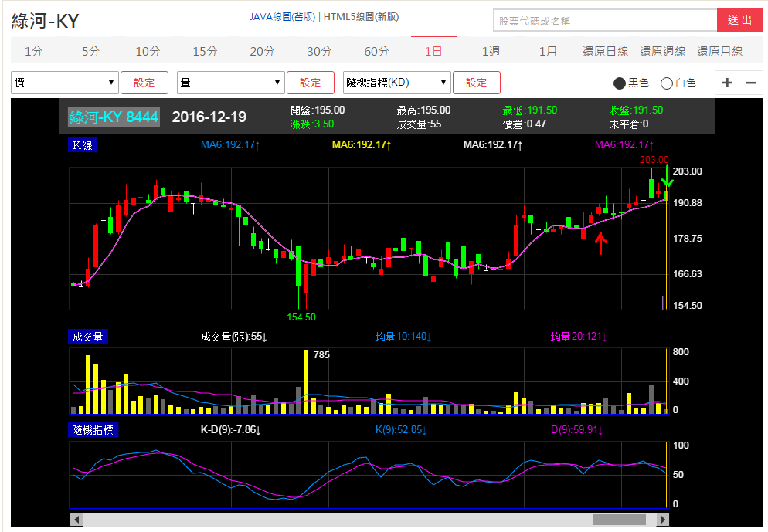This screenshot has width=768, height=532.
Task: Switch to 30分 timeframe tab
Action: coord(319,51)
